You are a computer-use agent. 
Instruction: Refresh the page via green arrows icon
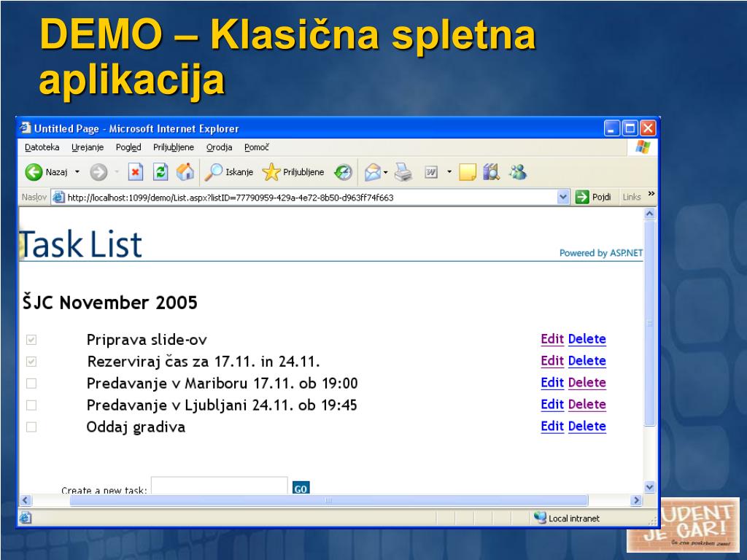click(160, 172)
